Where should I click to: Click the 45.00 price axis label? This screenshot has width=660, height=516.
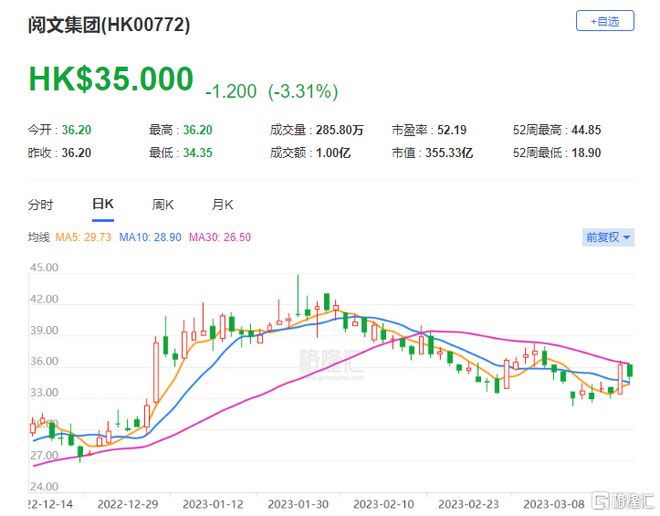pos(45,268)
